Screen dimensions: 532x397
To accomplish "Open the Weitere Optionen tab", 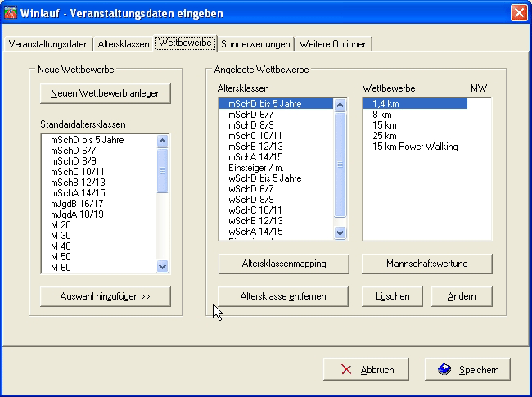I will click(333, 44).
